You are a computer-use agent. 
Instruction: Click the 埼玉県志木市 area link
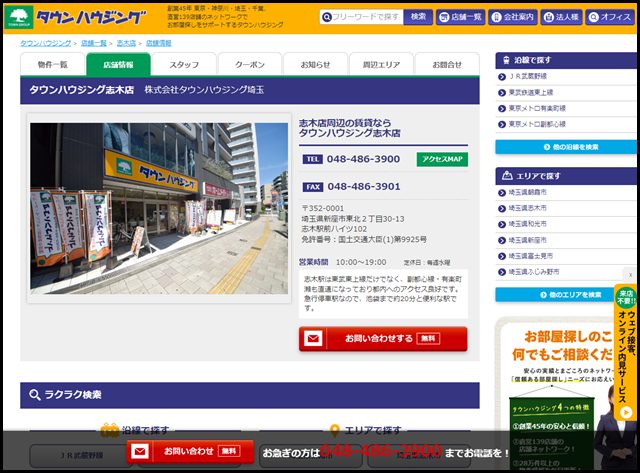pos(527,208)
